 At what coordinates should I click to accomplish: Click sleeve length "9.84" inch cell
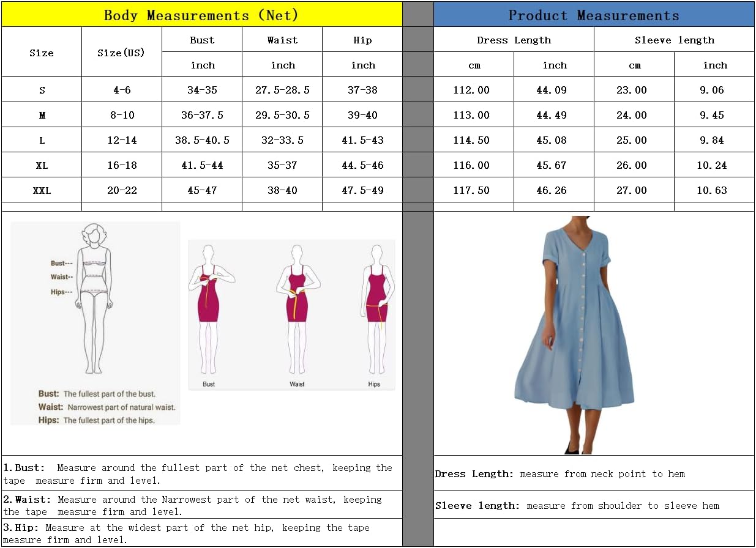pyautogui.click(x=714, y=140)
